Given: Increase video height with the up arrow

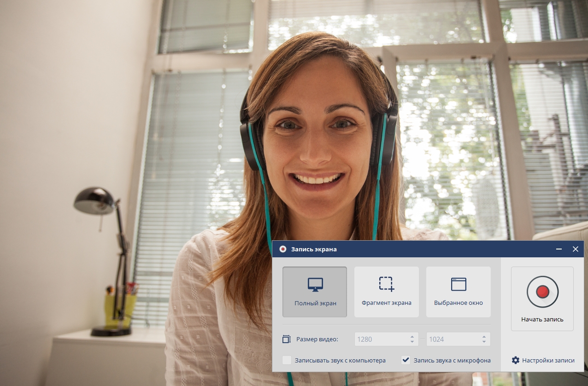Looking at the screenshot, I should click(484, 336).
